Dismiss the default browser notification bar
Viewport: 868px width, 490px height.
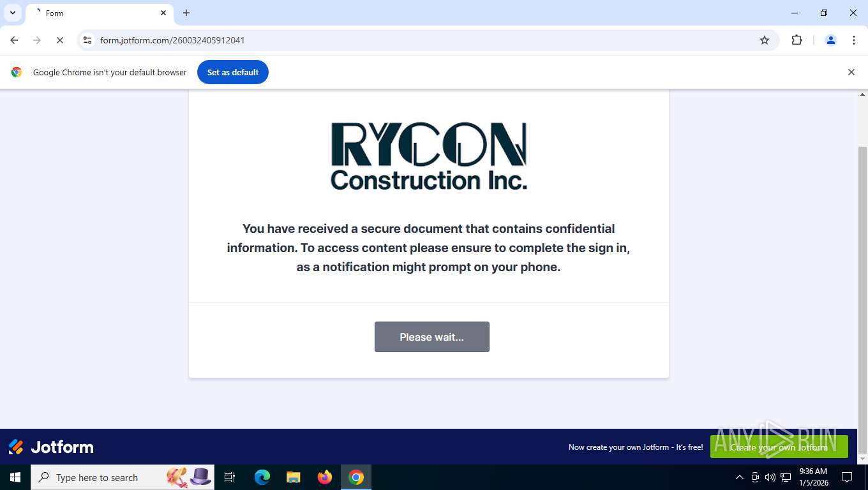point(851,72)
